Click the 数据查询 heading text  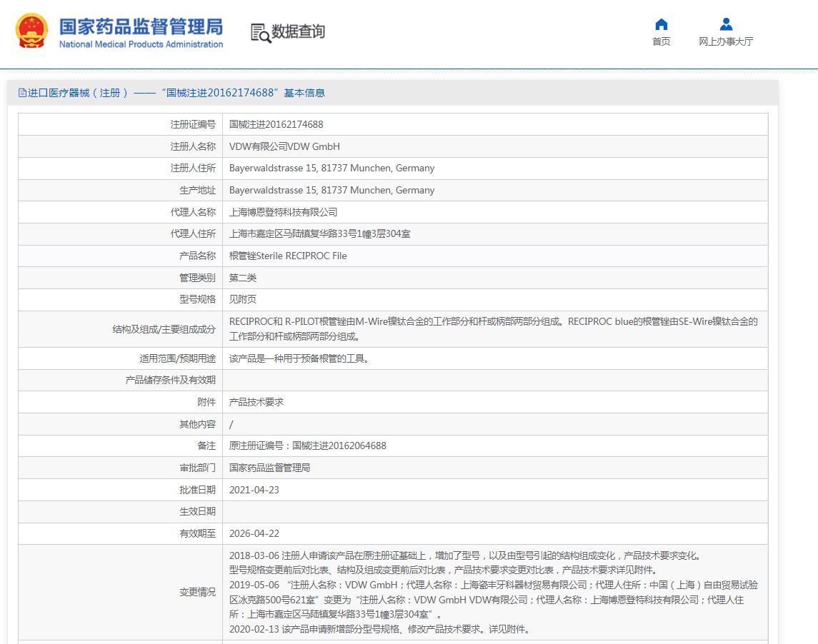298,31
